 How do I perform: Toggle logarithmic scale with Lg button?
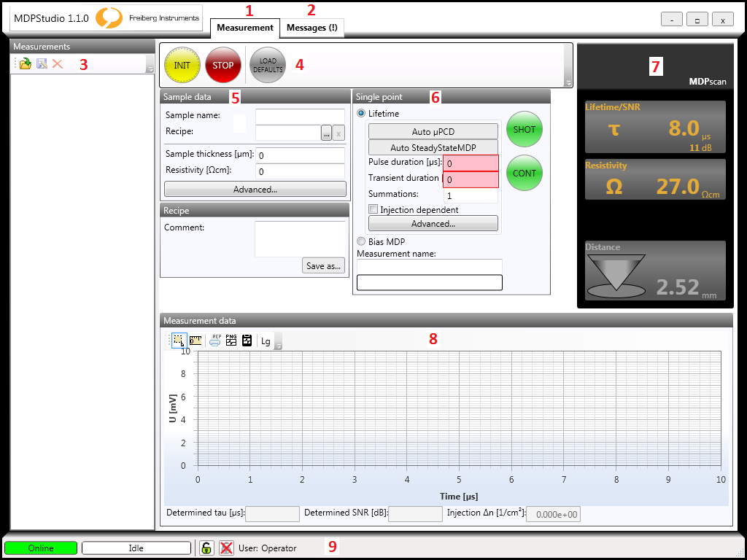(x=266, y=341)
